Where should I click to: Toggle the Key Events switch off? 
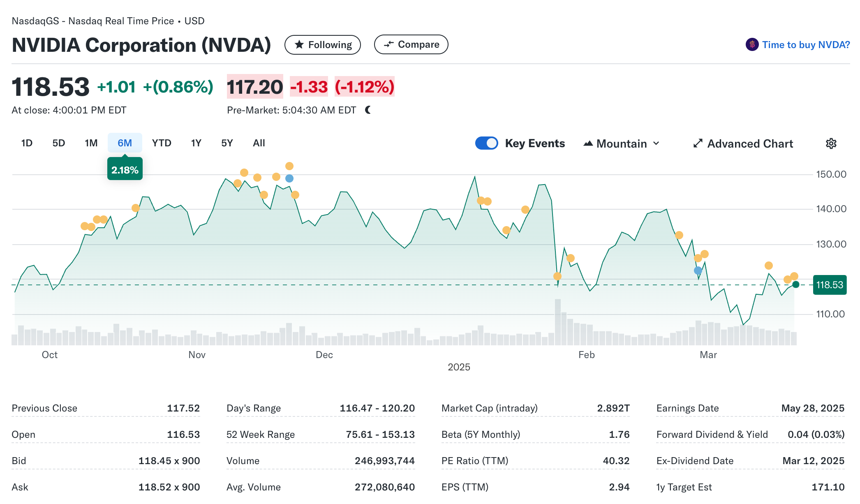click(487, 143)
